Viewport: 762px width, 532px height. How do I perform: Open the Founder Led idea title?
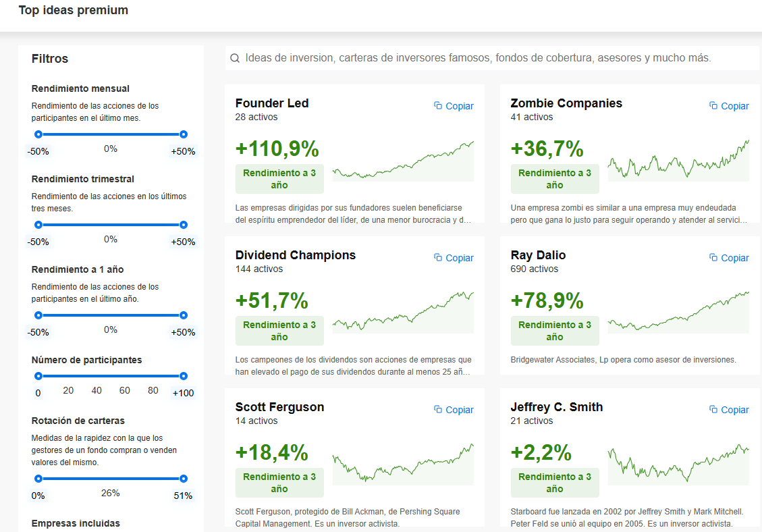coord(272,103)
